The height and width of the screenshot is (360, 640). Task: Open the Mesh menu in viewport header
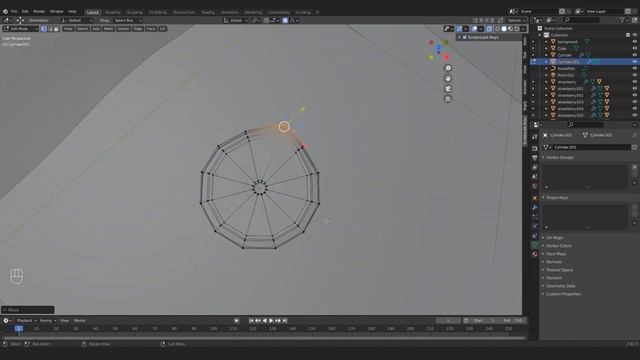[x=109, y=29]
